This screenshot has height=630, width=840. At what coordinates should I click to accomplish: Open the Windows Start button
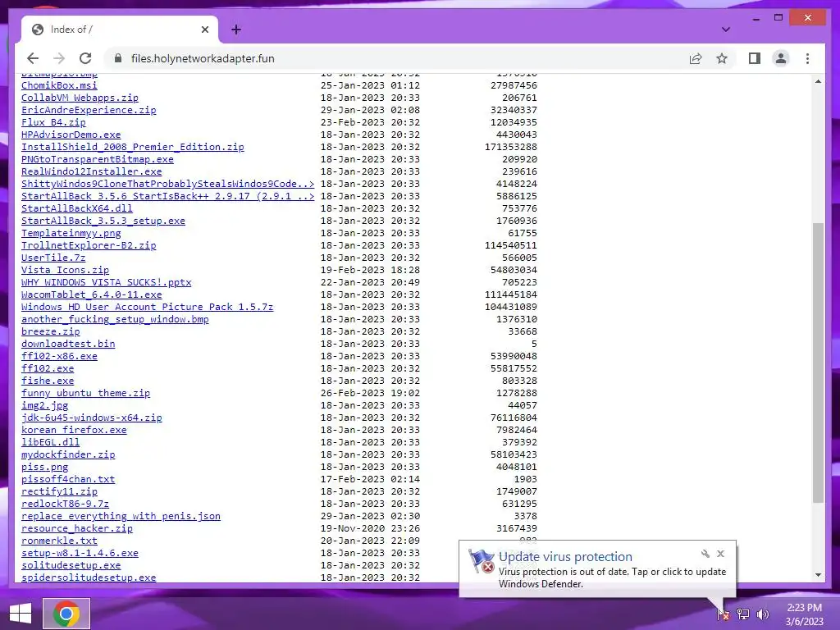(21, 614)
